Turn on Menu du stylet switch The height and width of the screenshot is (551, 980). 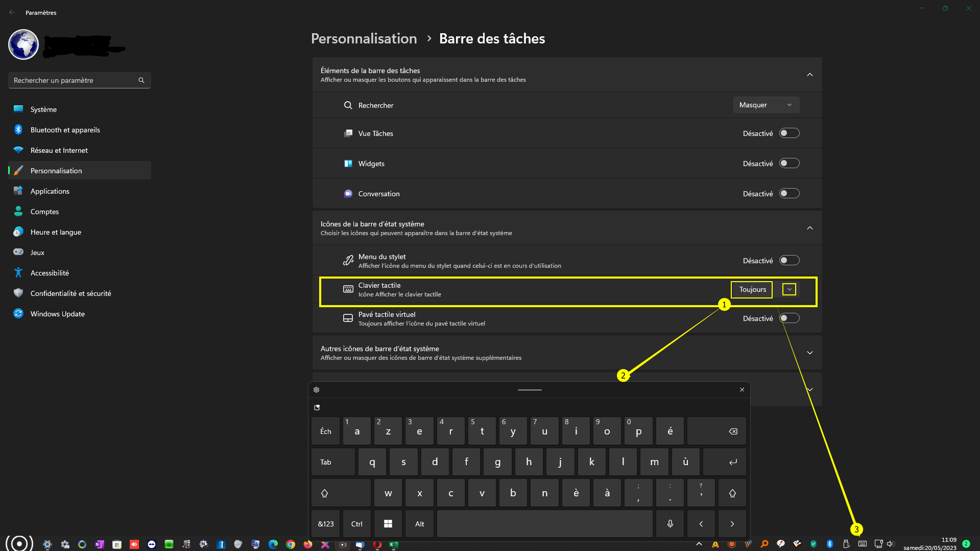[x=789, y=261]
